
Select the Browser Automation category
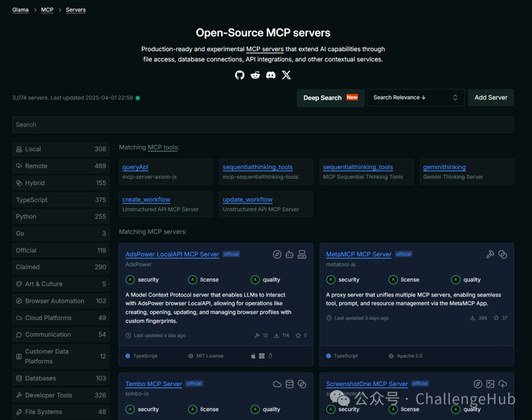point(61,301)
